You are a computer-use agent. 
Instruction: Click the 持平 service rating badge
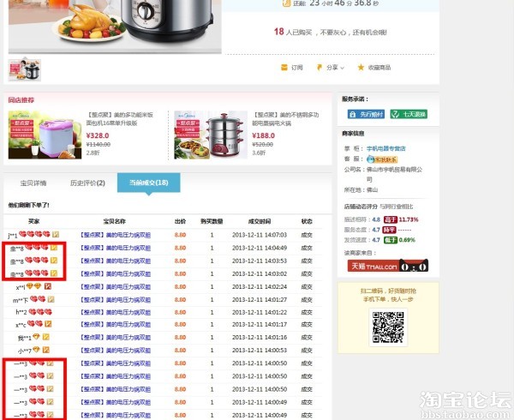tap(390, 230)
